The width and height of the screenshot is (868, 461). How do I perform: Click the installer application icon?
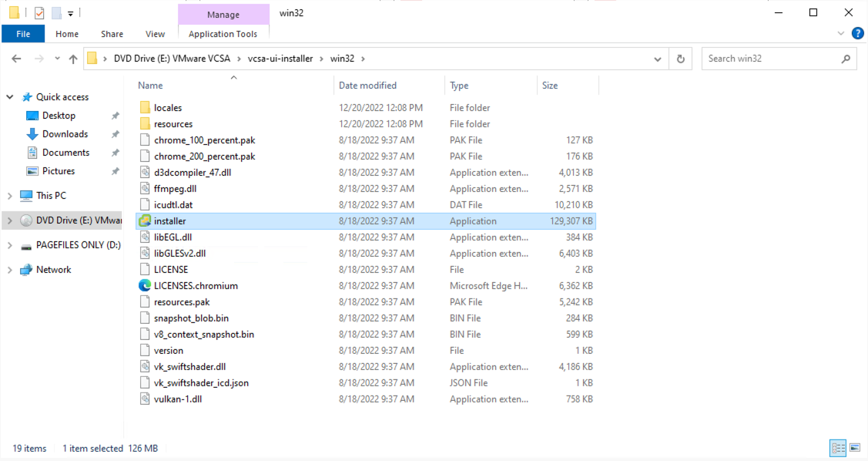pos(145,220)
